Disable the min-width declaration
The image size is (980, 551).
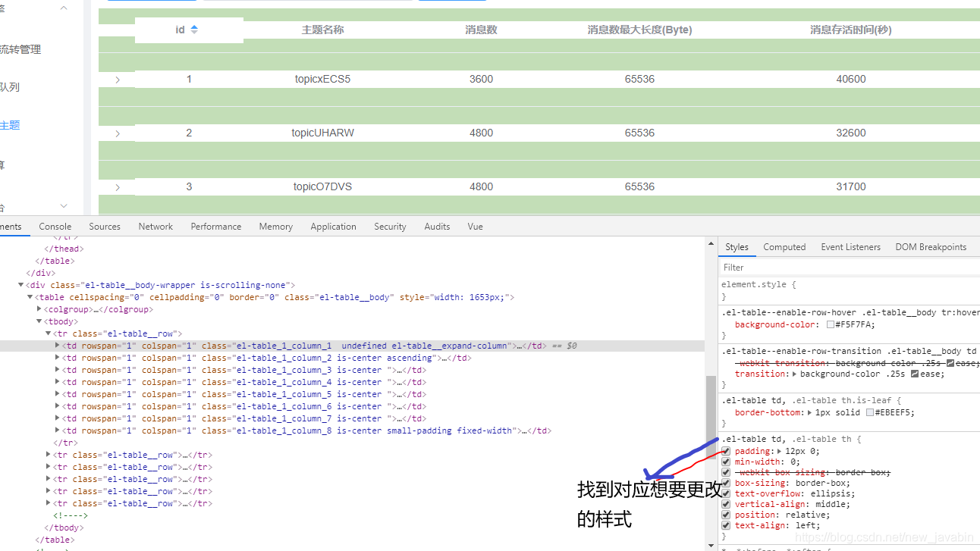[726, 462]
